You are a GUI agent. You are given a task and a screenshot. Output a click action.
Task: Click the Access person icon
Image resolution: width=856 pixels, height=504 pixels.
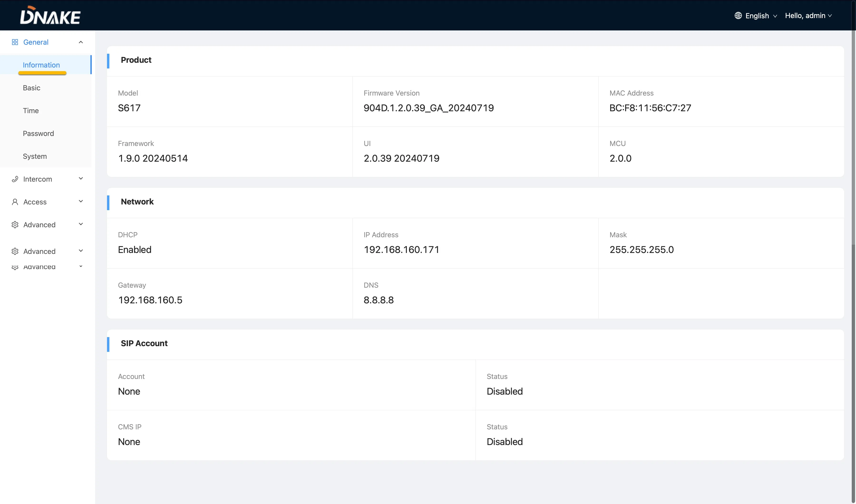click(x=15, y=202)
